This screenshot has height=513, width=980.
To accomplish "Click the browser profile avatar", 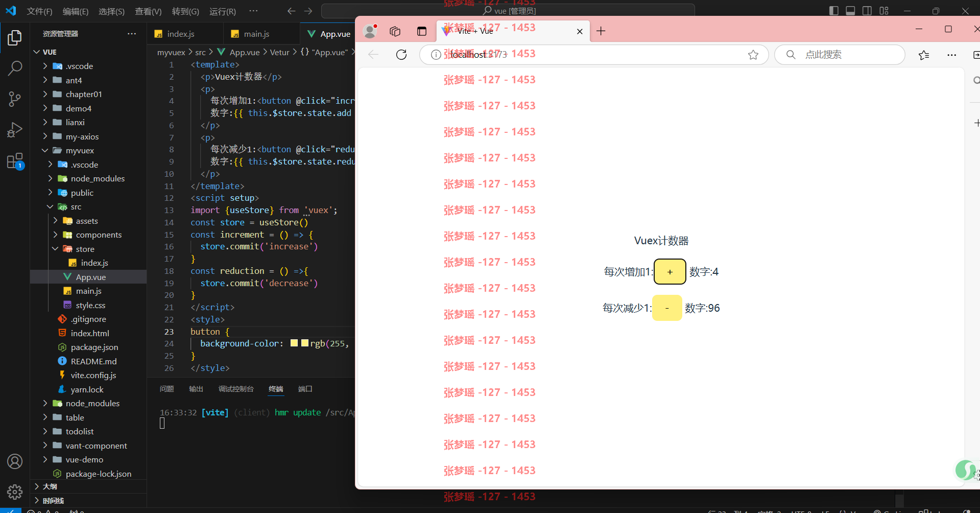I will pyautogui.click(x=370, y=31).
